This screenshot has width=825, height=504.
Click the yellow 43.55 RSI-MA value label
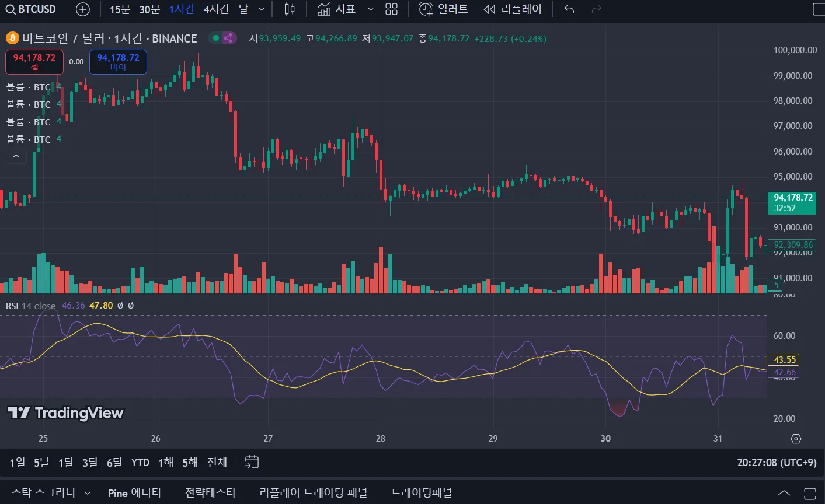[784, 360]
